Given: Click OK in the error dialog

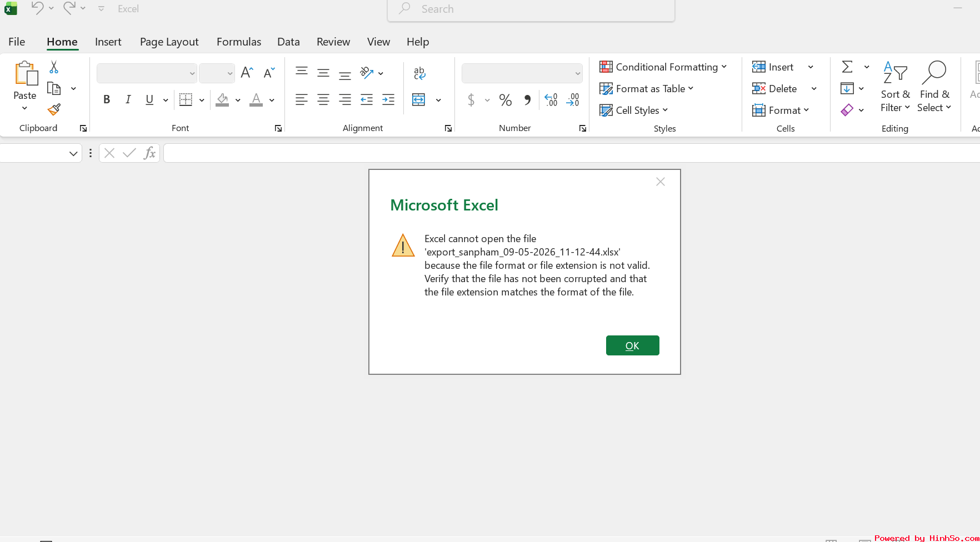Looking at the screenshot, I should click(x=633, y=345).
